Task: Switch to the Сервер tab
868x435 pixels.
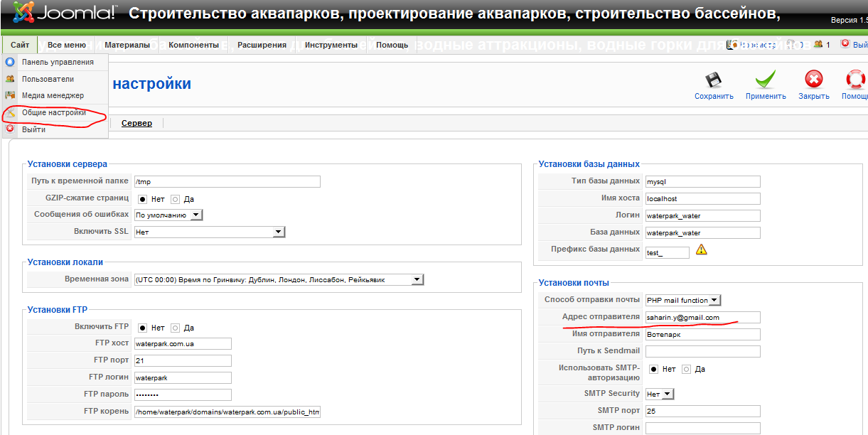Action: coord(136,123)
